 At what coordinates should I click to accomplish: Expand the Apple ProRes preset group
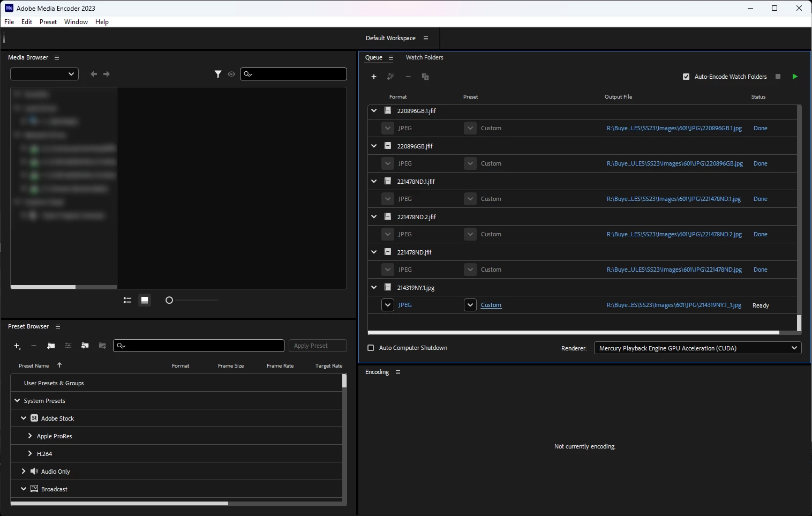pyautogui.click(x=30, y=436)
